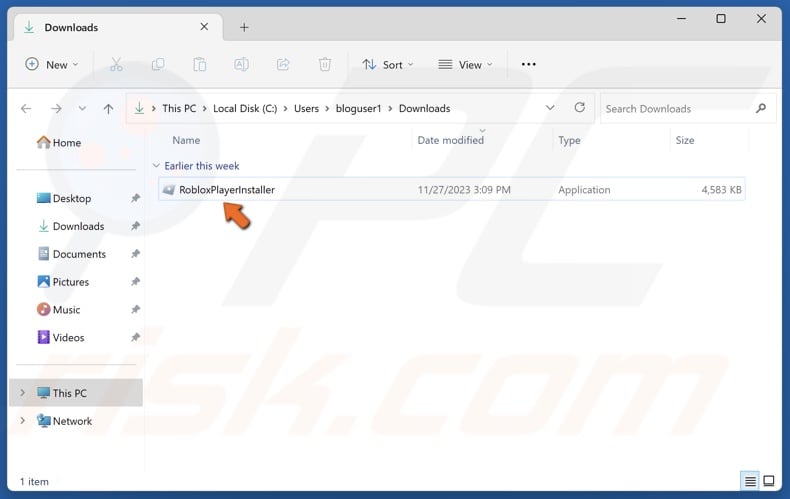This screenshot has height=499, width=790.
Task: Open the View dropdown menu
Action: click(466, 65)
